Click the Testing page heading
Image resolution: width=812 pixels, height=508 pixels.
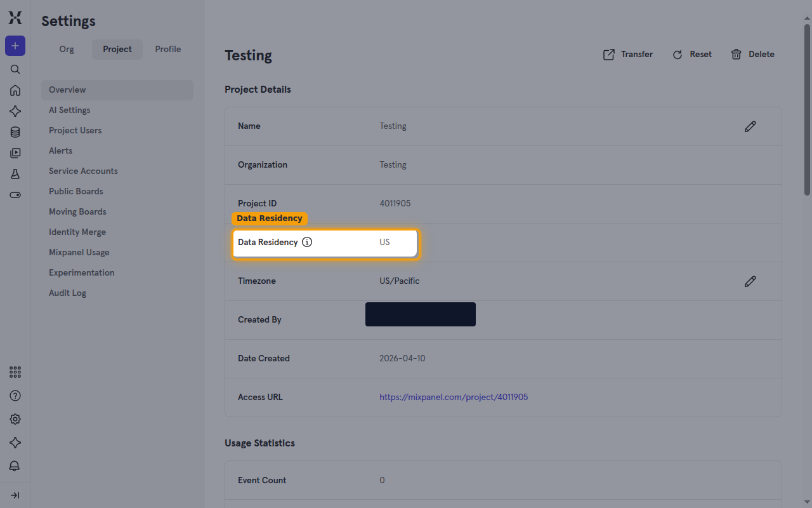click(x=248, y=56)
